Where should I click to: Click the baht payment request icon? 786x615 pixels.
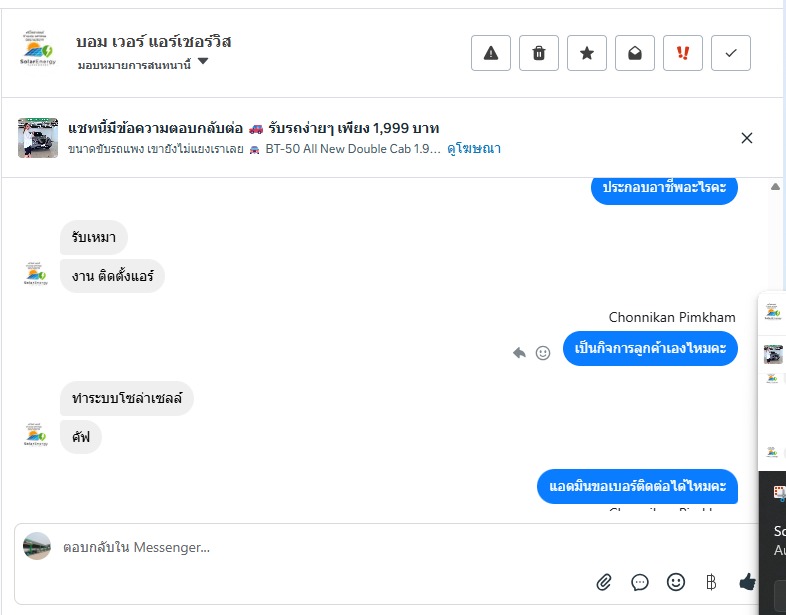[711, 582]
